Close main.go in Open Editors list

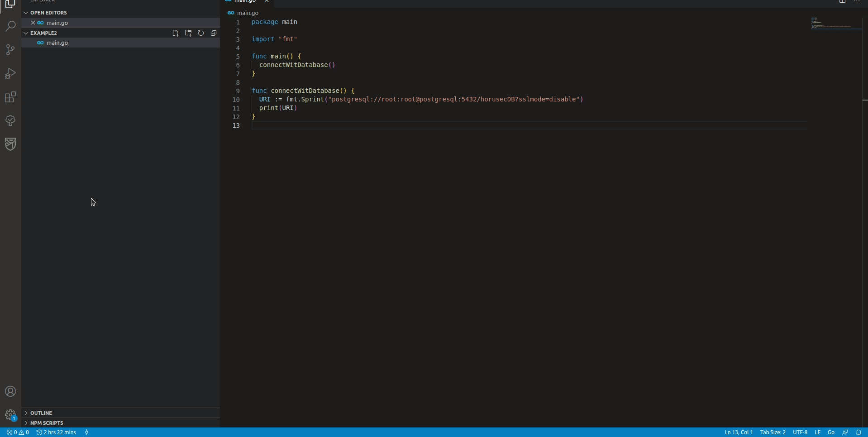coord(33,23)
